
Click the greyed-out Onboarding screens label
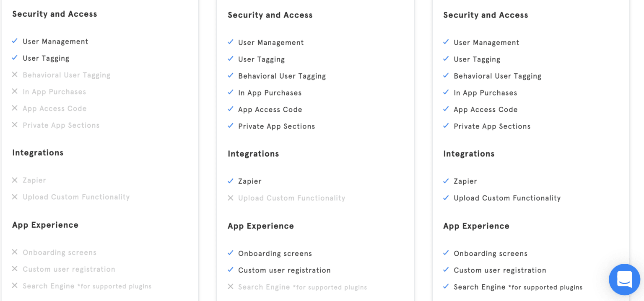point(60,253)
